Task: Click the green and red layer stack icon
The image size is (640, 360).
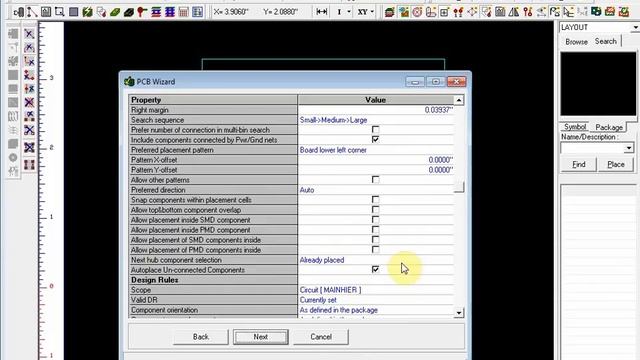Action: point(389,12)
